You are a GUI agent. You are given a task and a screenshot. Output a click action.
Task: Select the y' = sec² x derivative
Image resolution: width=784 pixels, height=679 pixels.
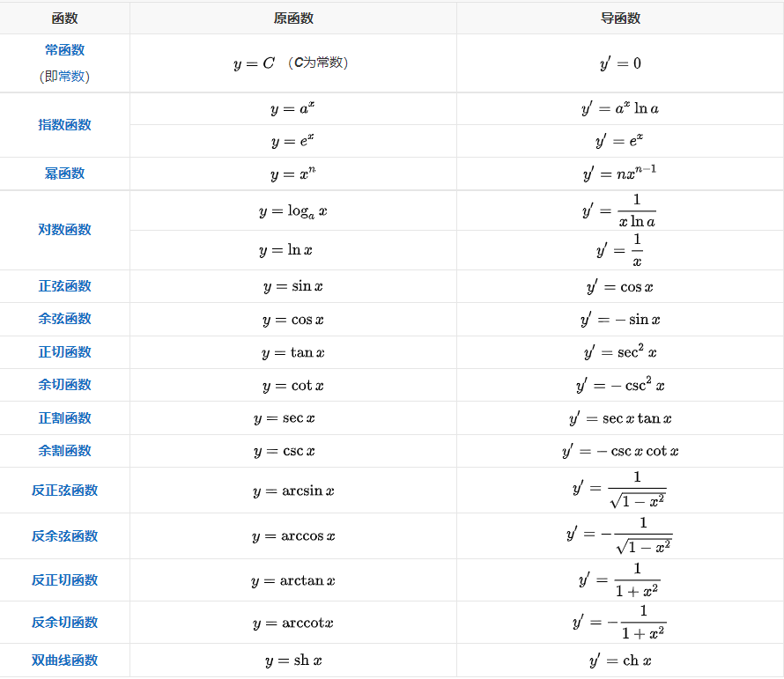(620, 352)
